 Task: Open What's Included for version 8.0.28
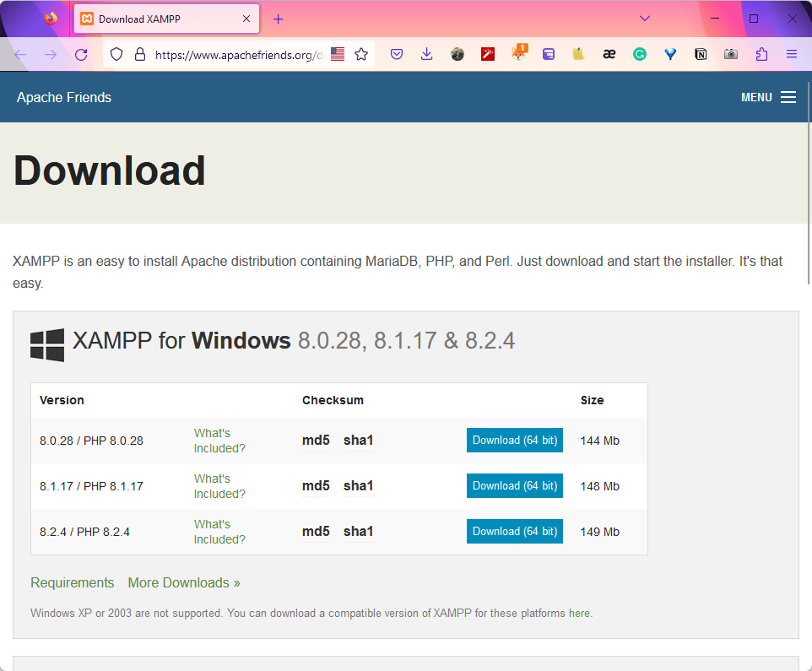(219, 441)
